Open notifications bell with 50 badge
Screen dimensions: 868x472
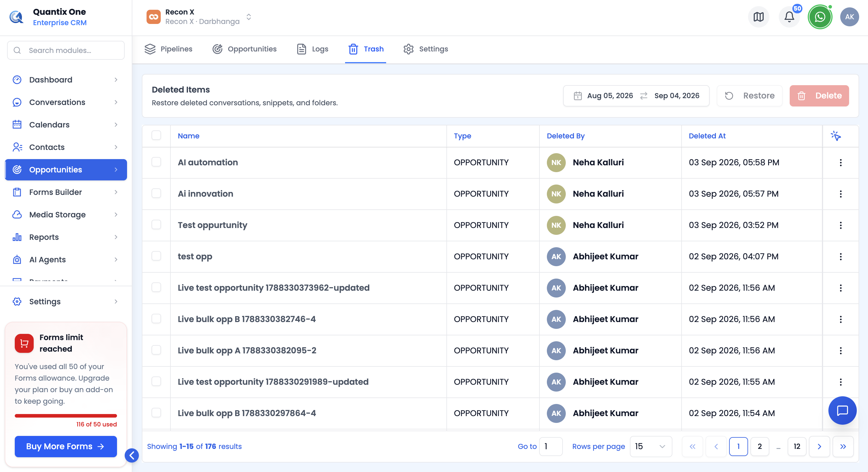pyautogui.click(x=789, y=17)
